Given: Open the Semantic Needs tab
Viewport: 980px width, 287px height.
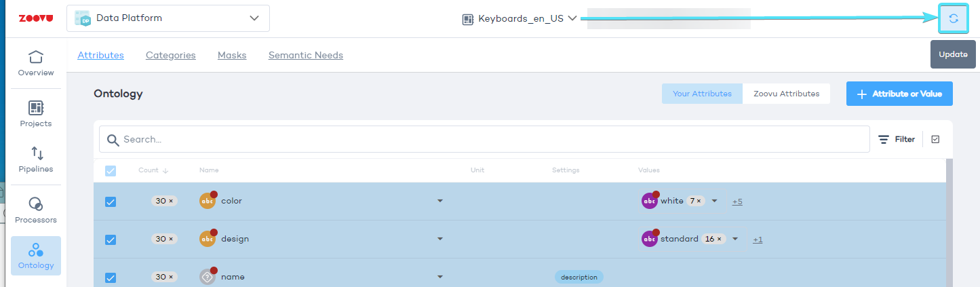Looking at the screenshot, I should [x=305, y=55].
